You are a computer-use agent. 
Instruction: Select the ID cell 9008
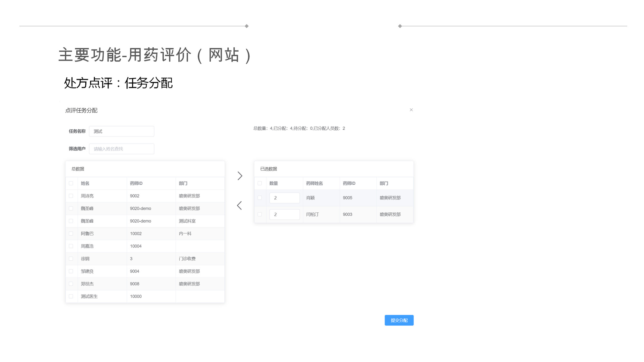135,284
